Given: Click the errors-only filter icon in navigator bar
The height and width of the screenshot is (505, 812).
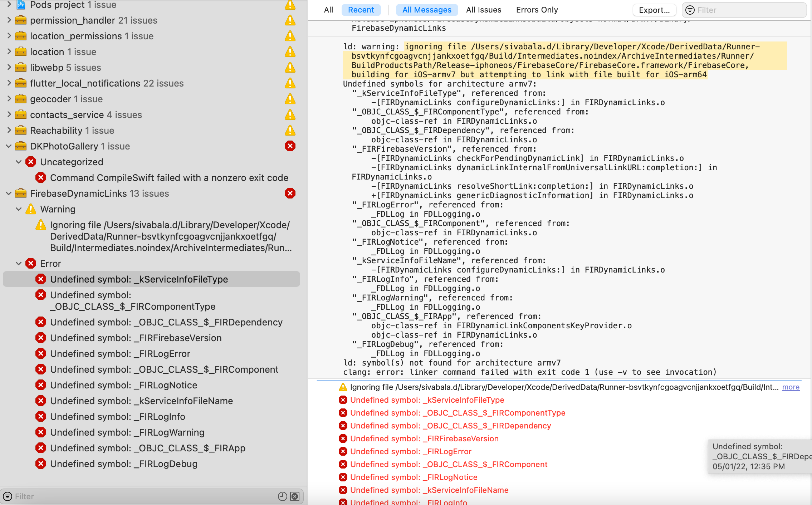Looking at the screenshot, I should tap(295, 496).
